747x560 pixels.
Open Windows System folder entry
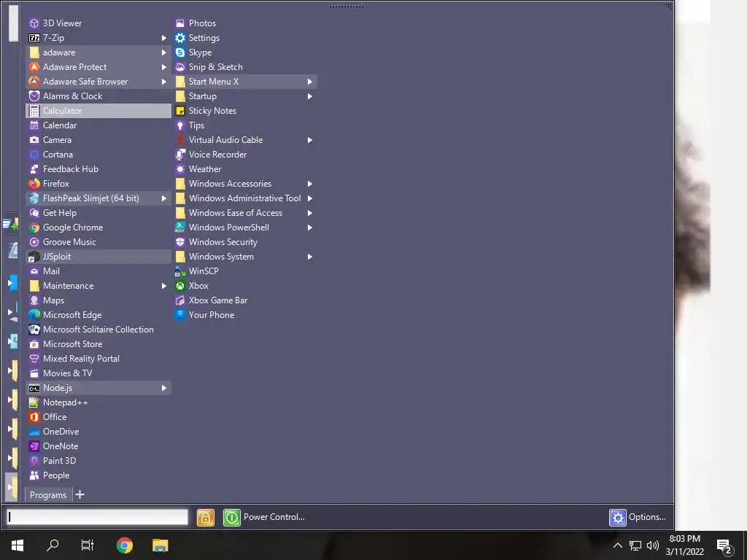245,257
